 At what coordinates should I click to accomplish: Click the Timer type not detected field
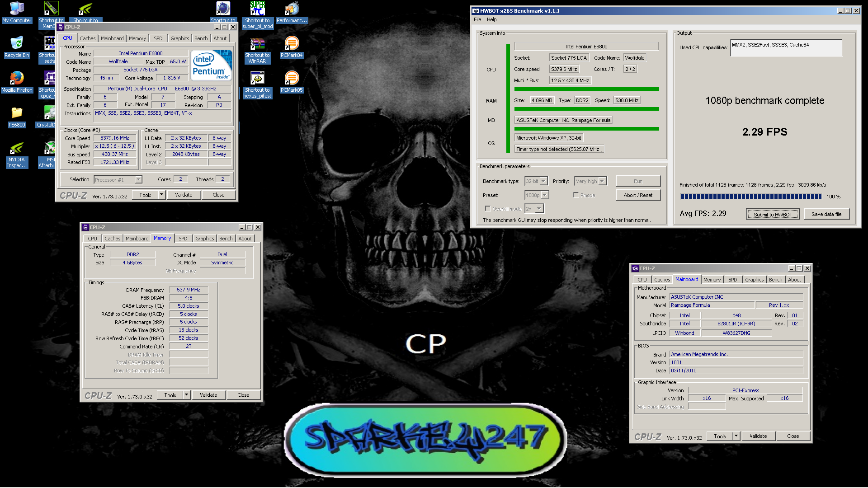559,149
